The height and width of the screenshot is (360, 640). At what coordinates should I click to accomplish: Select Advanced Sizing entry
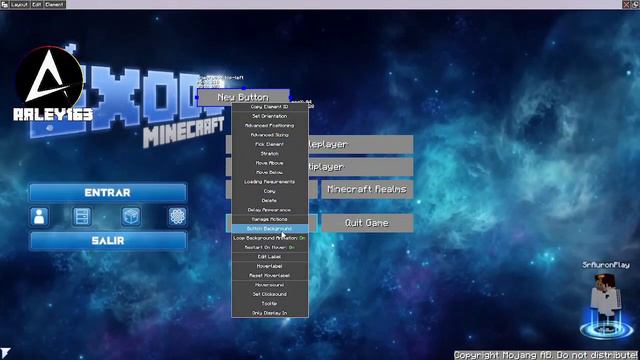(270, 135)
